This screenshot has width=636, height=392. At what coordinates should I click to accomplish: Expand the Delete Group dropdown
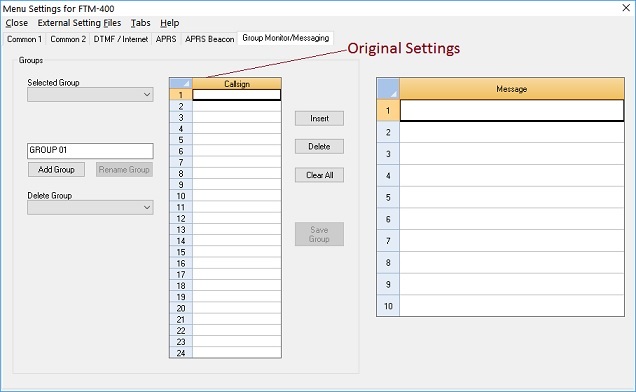90,207
